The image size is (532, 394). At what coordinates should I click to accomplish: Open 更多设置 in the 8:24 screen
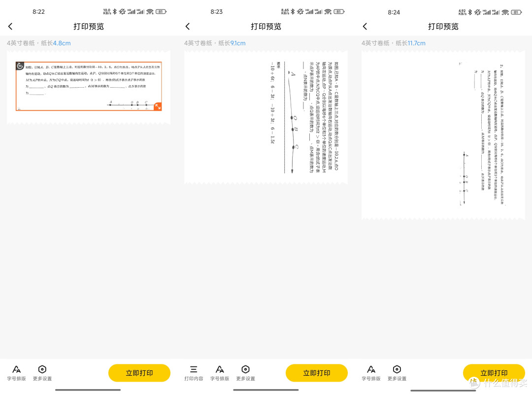[397, 373]
